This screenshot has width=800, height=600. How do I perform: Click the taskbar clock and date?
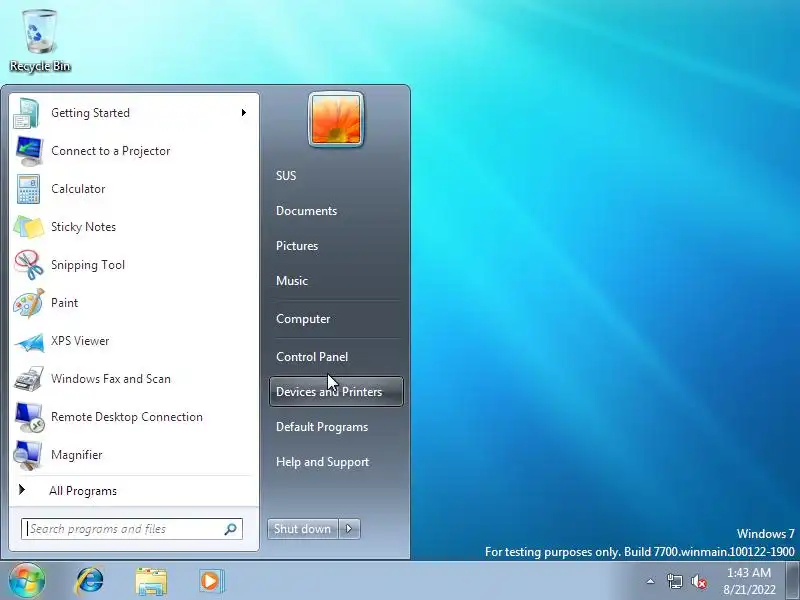point(749,581)
